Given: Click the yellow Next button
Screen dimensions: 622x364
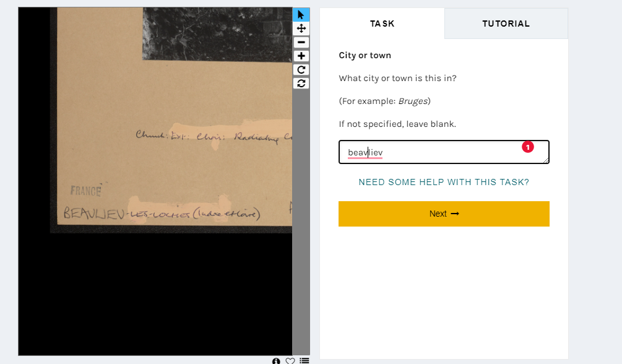Looking at the screenshot, I should tap(444, 214).
